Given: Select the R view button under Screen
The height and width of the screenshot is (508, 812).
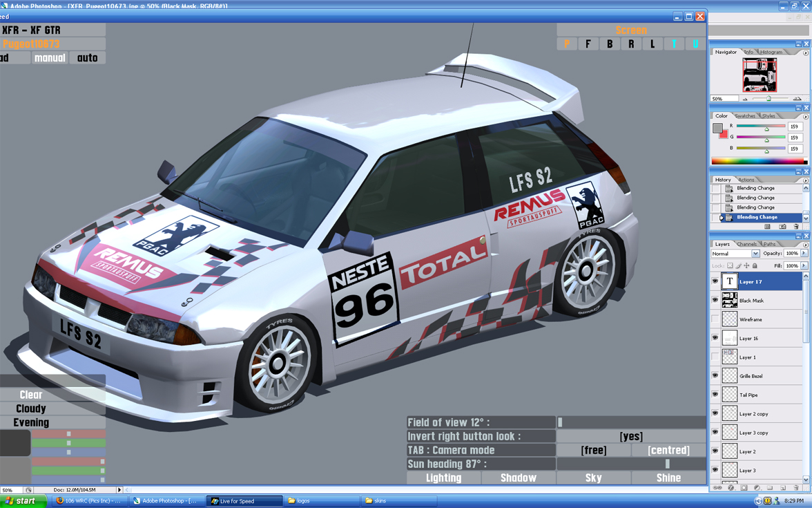Looking at the screenshot, I should pos(631,44).
